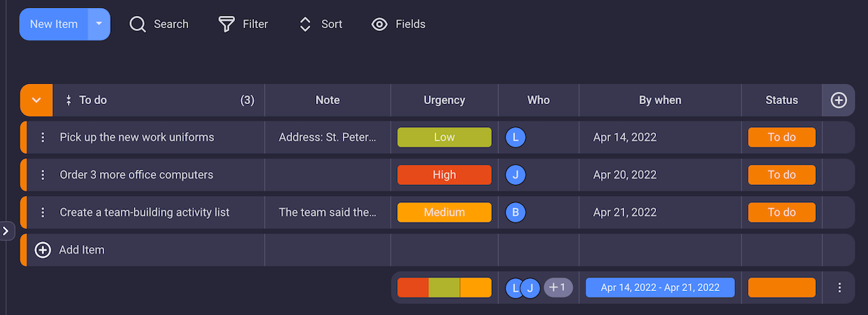Expand the left sidebar panel arrow
This screenshot has width=868, height=315.
point(6,231)
